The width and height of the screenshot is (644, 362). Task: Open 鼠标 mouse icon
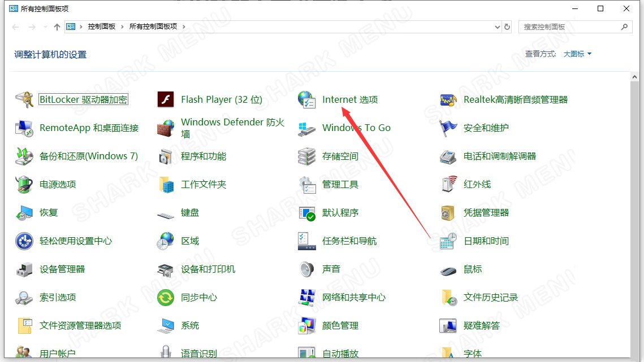click(448, 271)
